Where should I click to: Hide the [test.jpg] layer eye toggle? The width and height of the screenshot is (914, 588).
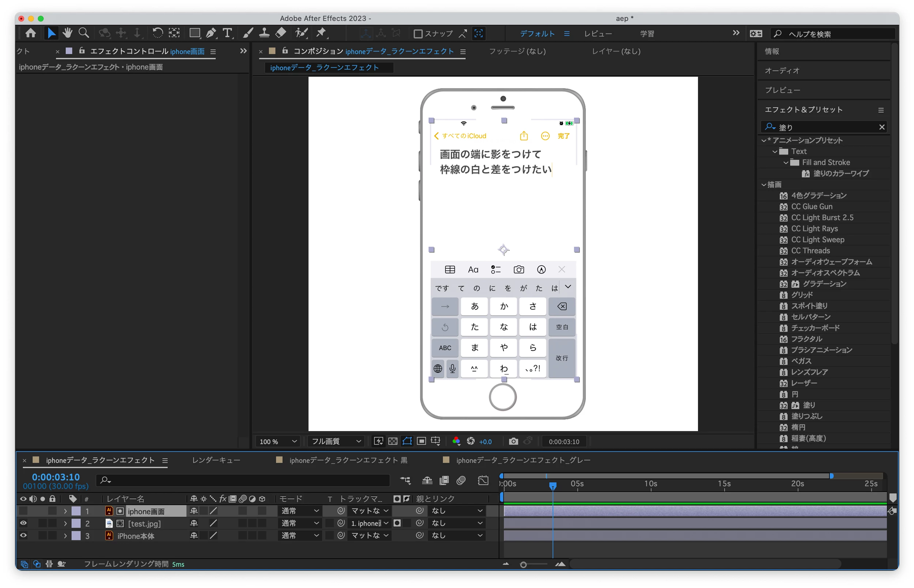click(x=23, y=523)
